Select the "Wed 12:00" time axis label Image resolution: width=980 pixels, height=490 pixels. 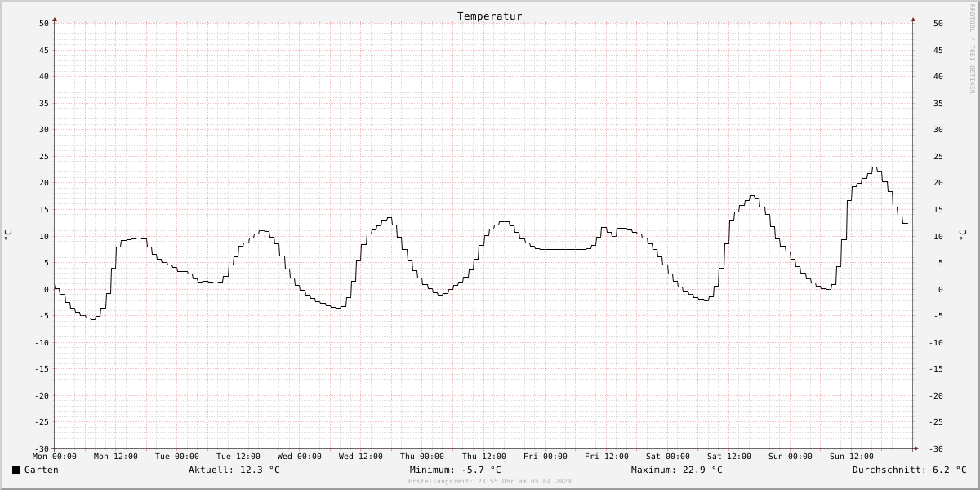tap(361, 457)
